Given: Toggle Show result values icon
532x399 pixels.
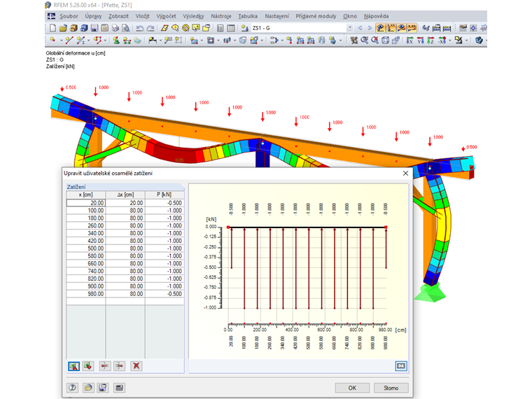Looking at the screenshot, I should (x=391, y=28).
